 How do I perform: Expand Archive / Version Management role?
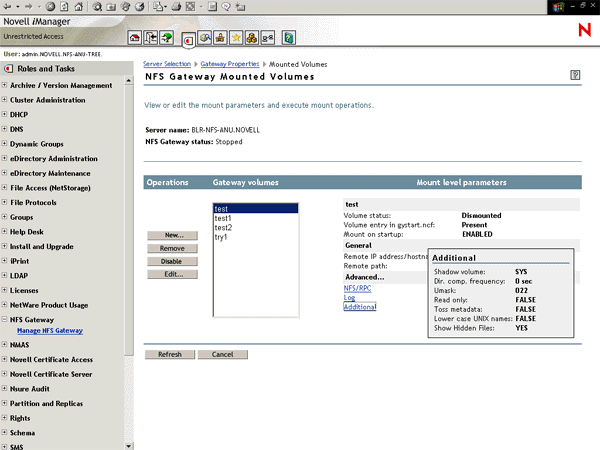(4, 85)
